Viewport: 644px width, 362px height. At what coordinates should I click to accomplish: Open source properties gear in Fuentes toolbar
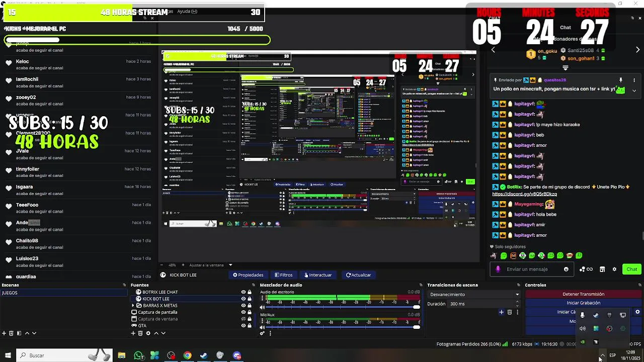coord(148,333)
